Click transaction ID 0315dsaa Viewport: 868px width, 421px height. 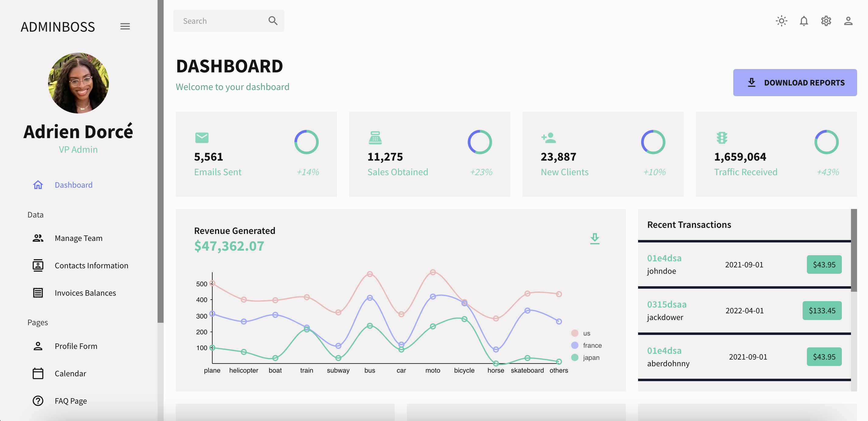point(666,304)
